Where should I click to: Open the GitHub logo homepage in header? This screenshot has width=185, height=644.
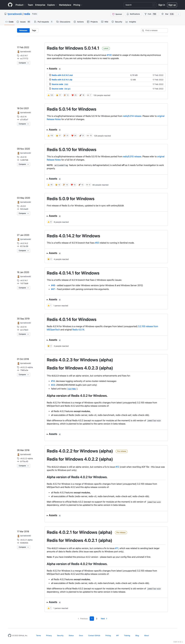(10, 5)
